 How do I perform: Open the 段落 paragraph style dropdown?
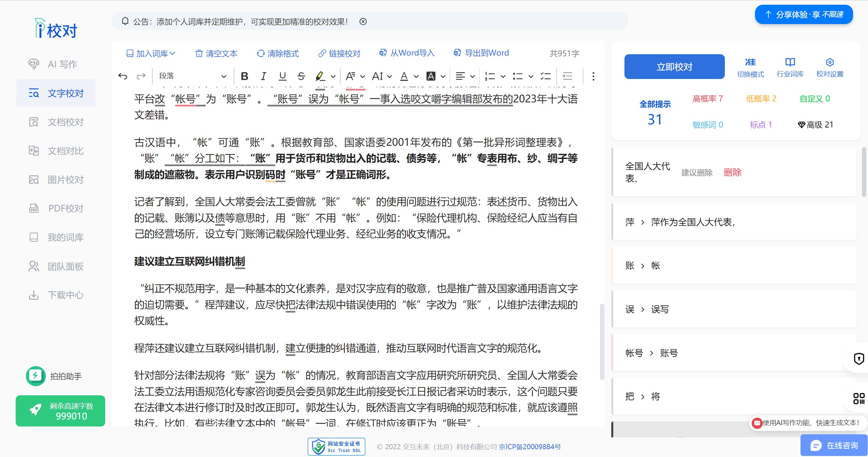pos(193,76)
